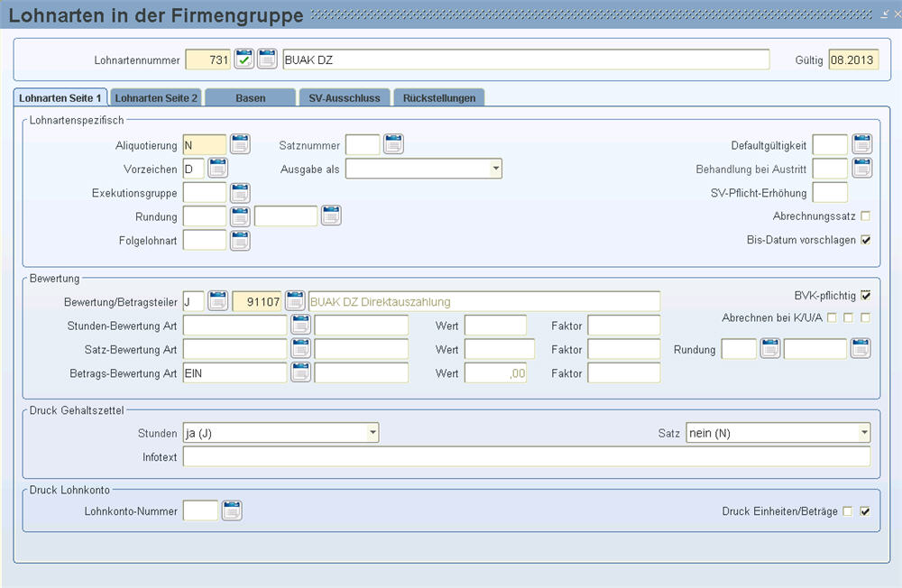902x588 pixels.
Task: Expand the Ausgabe als dropdown
Action: (x=495, y=169)
